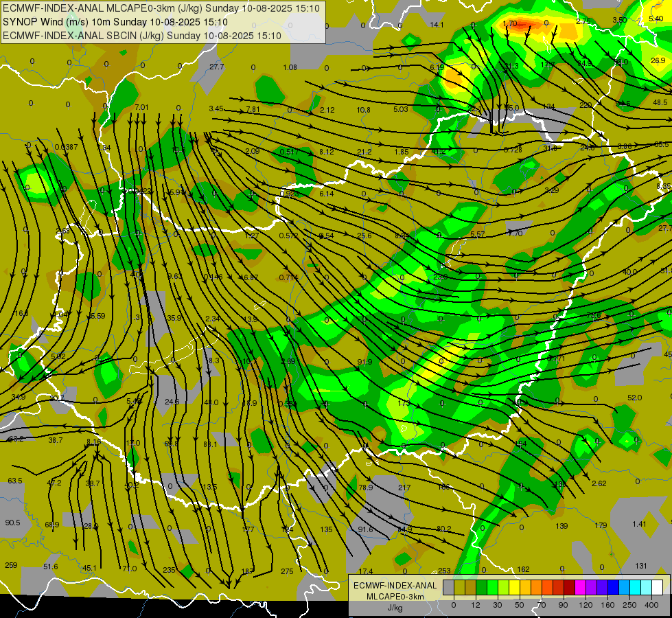Click legend tick value 50
This screenshot has width=672, height=618.
[520, 605]
